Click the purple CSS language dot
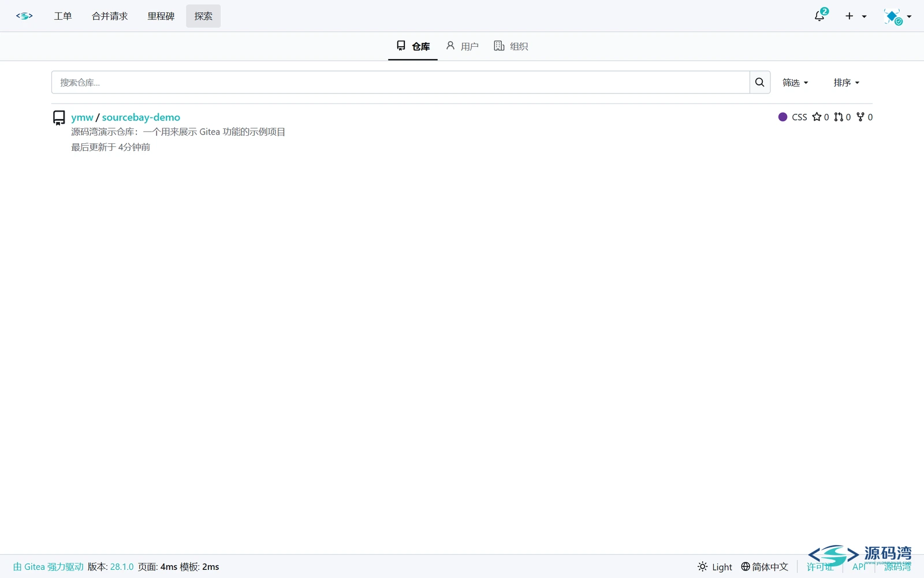 coord(783,117)
